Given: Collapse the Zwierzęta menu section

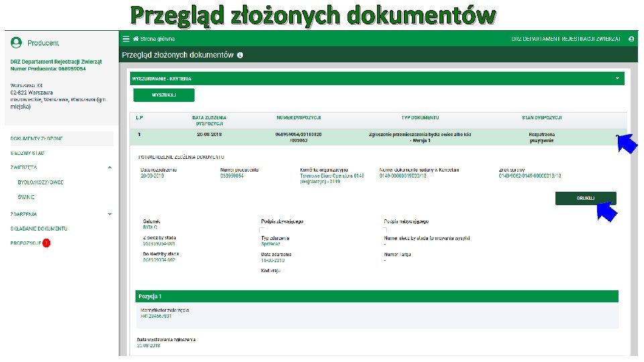Looking at the screenshot, I should coord(109,168).
